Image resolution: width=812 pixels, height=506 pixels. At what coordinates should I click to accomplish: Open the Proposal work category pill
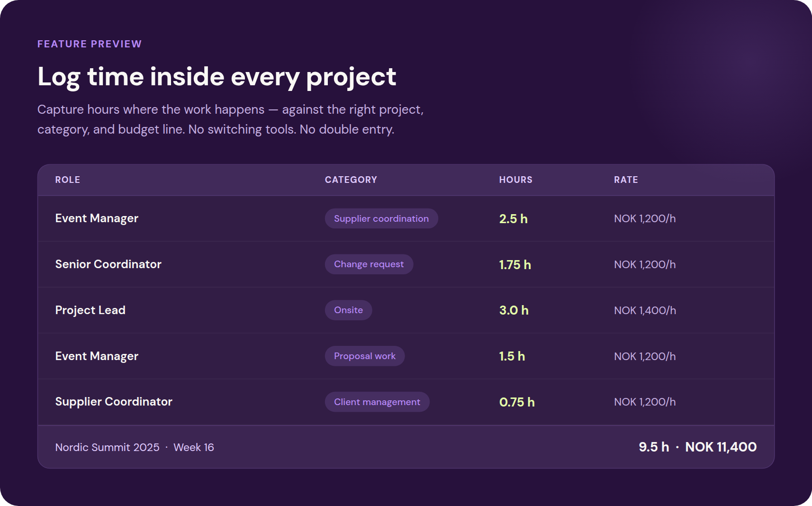click(364, 356)
